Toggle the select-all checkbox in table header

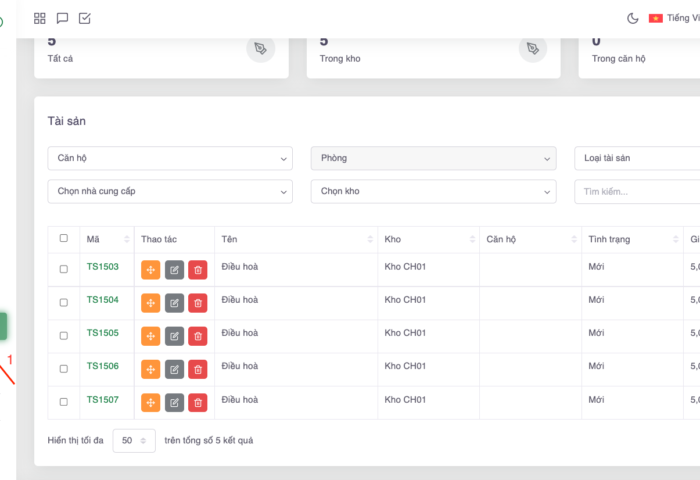64,238
